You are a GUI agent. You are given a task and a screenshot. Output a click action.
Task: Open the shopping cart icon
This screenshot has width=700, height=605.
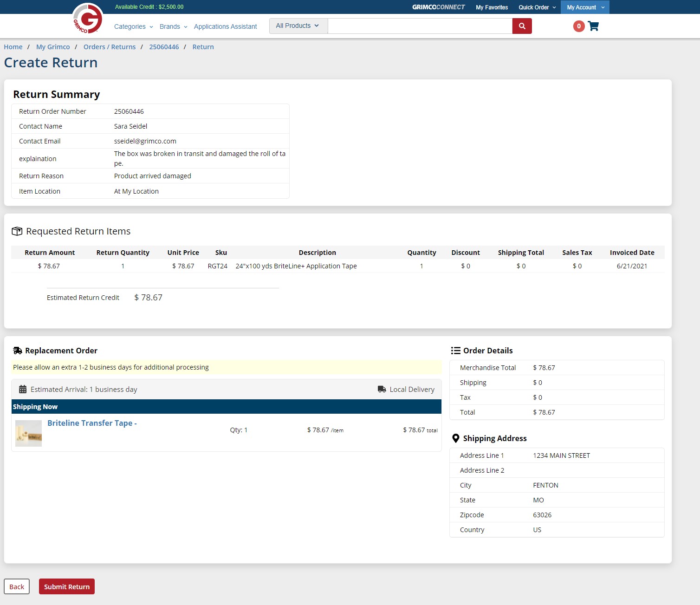point(593,26)
